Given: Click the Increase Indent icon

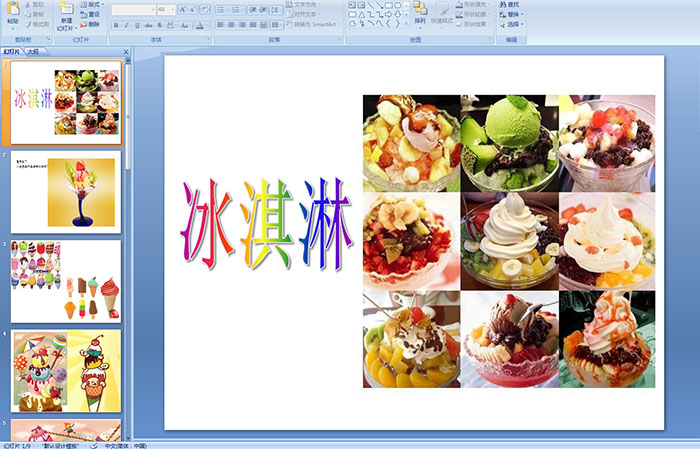Looking at the screenshot, I should click(x=263, y=10).
